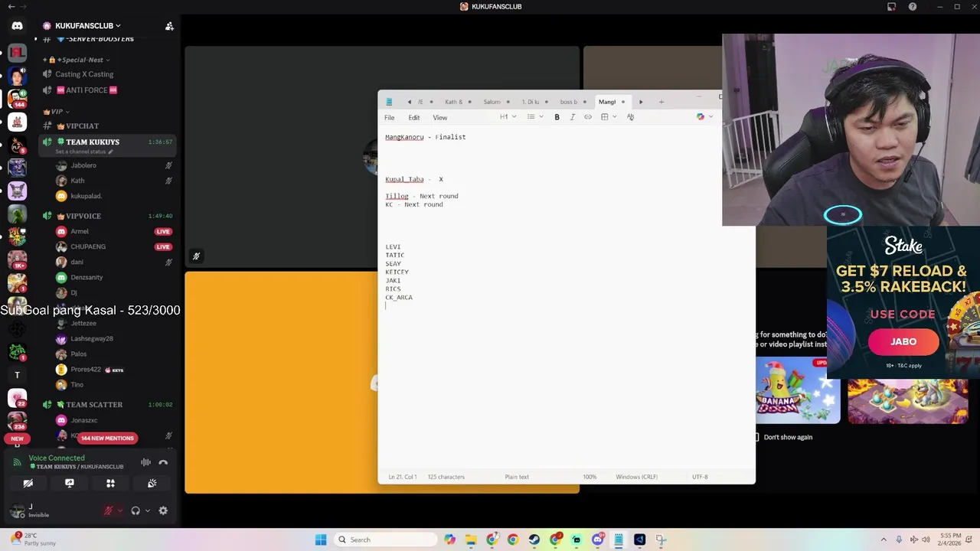Image resolution: width=980 pixels, height=551 pixels.
Task: Click the Windows Start button on the taskbar
Action: [321, 540]
